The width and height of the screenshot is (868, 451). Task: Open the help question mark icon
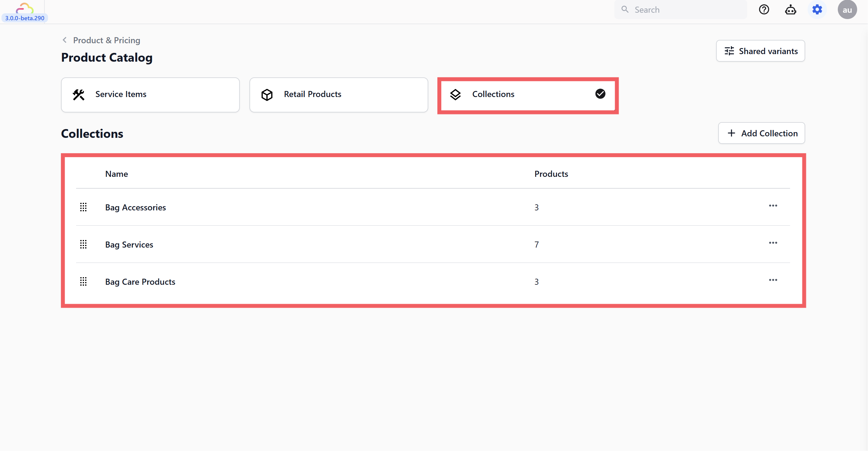coord(764,9)
